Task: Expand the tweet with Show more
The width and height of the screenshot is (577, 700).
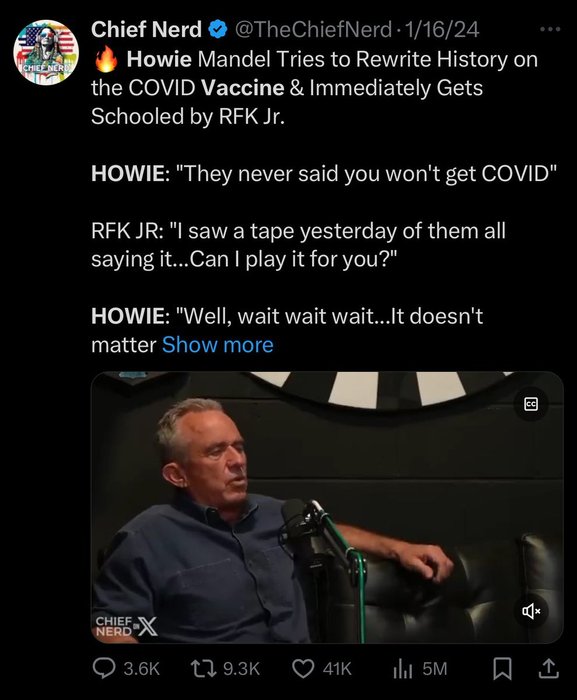Action: (217, 345)
